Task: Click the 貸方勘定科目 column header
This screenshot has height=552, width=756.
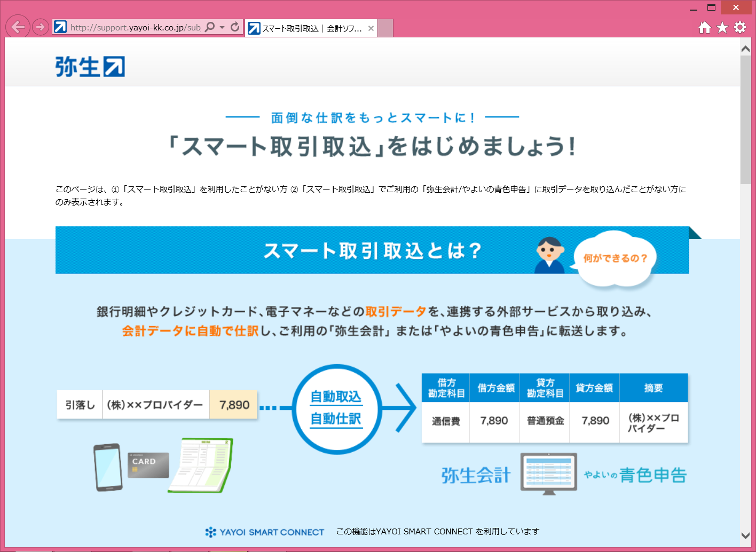Action: point(545,388)
